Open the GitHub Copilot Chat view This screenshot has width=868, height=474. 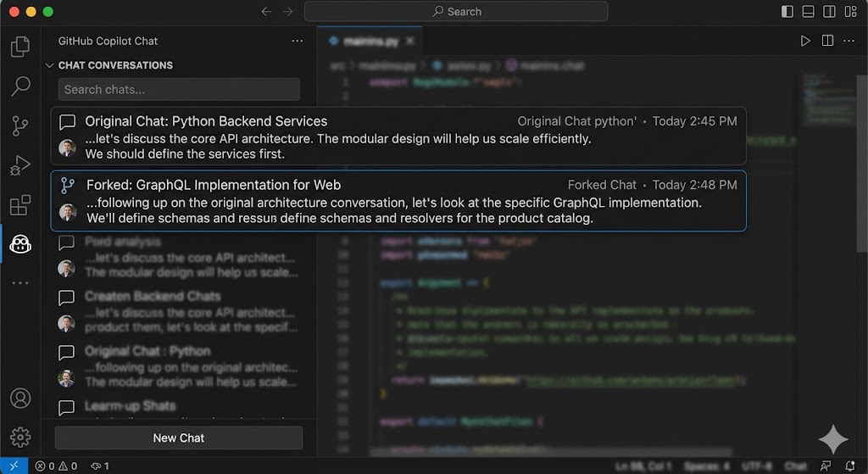tap(20, 244)
